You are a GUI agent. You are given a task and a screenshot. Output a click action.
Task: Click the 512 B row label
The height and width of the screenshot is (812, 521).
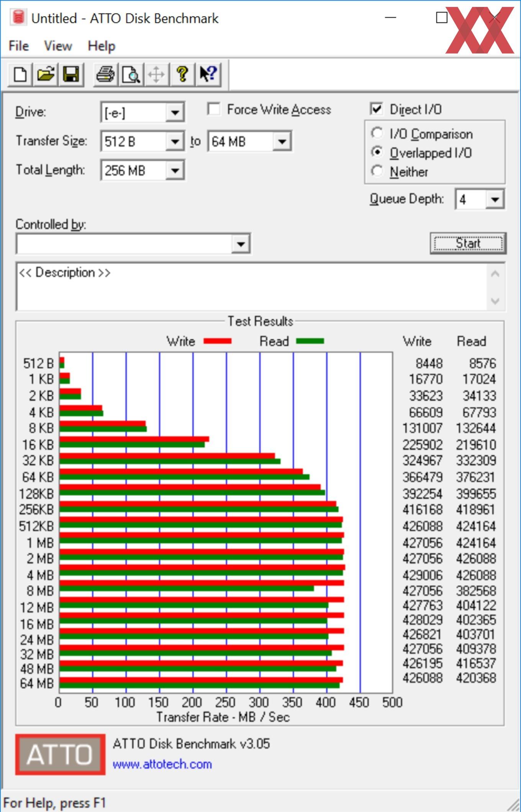(38, 363)
